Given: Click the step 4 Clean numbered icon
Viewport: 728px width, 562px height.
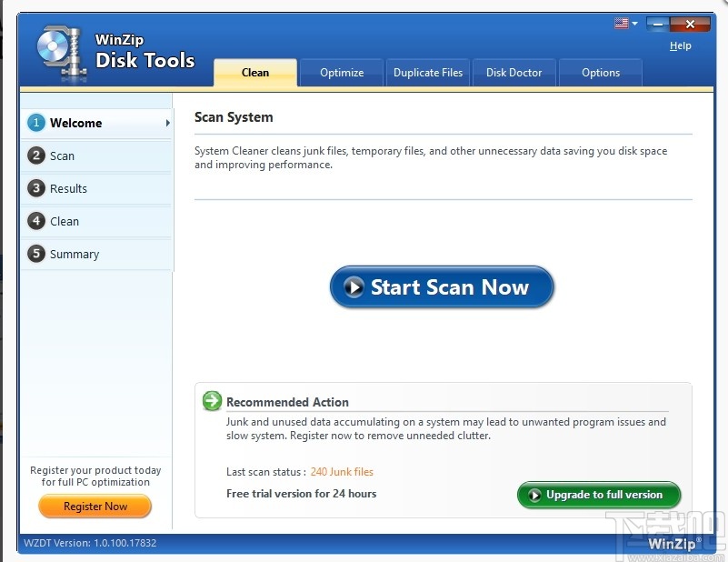Looking at the screenshot, I should [x=35, y=221].
